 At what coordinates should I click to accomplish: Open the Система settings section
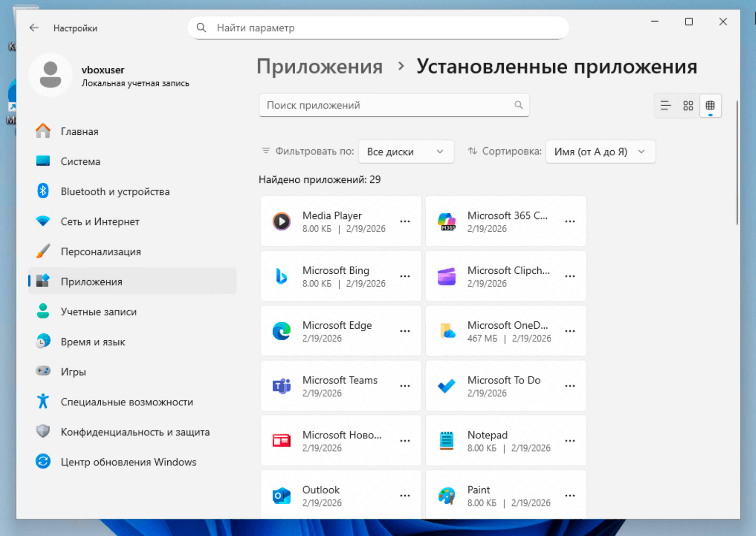pos(80,161)
